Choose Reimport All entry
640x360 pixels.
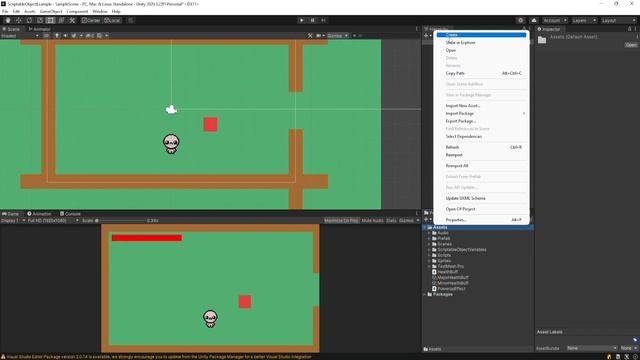pyautogui.click(x=481, y=166)
